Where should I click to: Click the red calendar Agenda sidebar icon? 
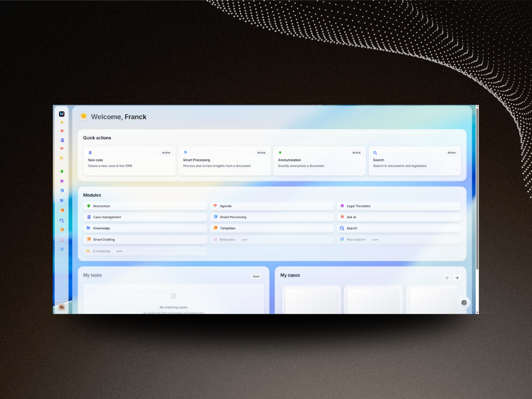click(x=62, y=149)
